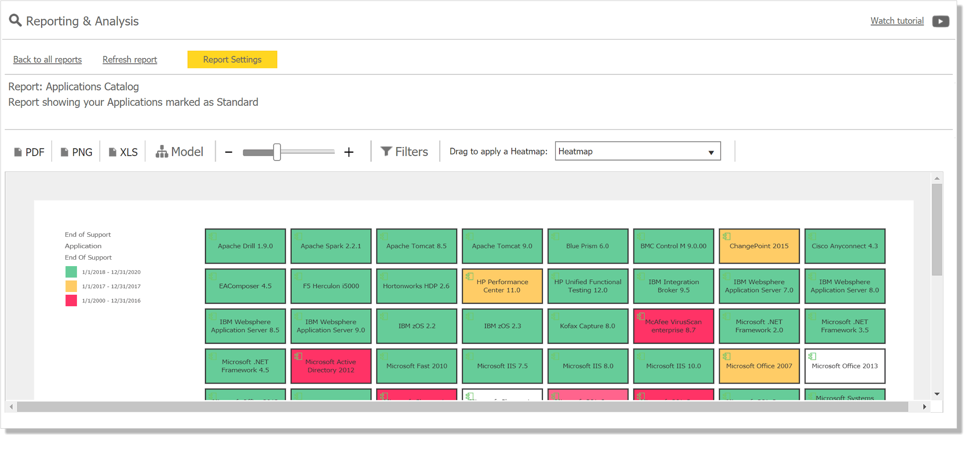
Task: Select the Apache Spark 2.2.1 tile
Action: point(331,246)
